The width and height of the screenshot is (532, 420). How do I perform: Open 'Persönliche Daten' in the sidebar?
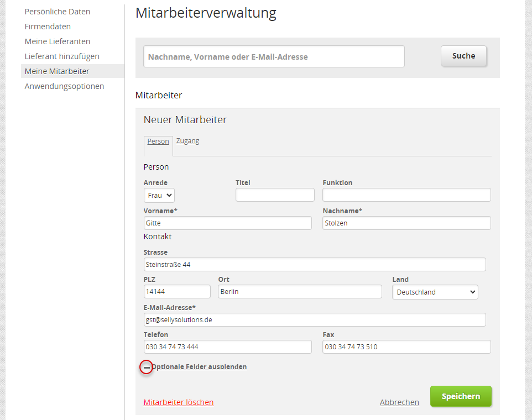[x=58, y=12]
